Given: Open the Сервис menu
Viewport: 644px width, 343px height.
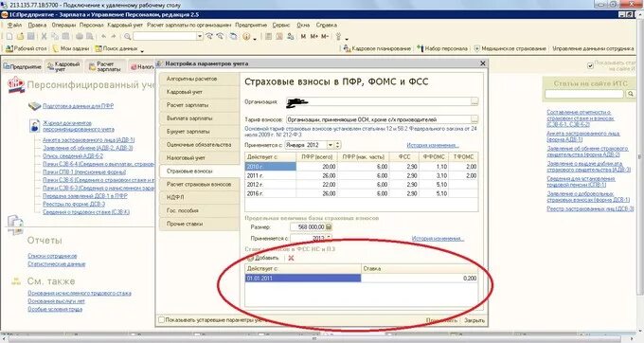Looking at the screenshot, I should click(x=281, y=25).
